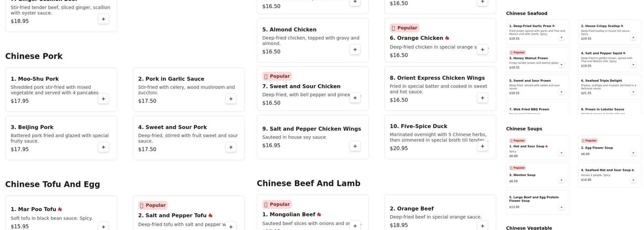Open the Mongolian Beef item title
This screenshot has width=644, height=230.
[x=288, y=215]
